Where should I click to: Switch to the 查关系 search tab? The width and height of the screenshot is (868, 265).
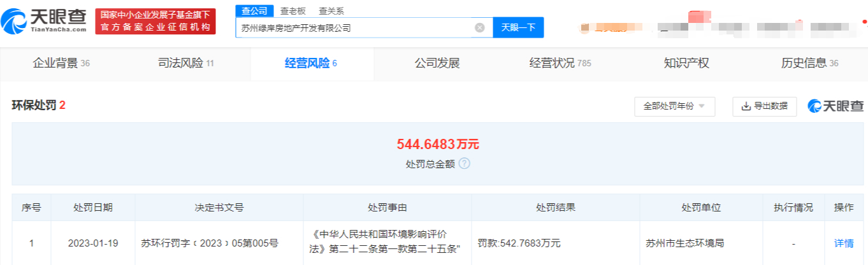(x=331, y=11)
